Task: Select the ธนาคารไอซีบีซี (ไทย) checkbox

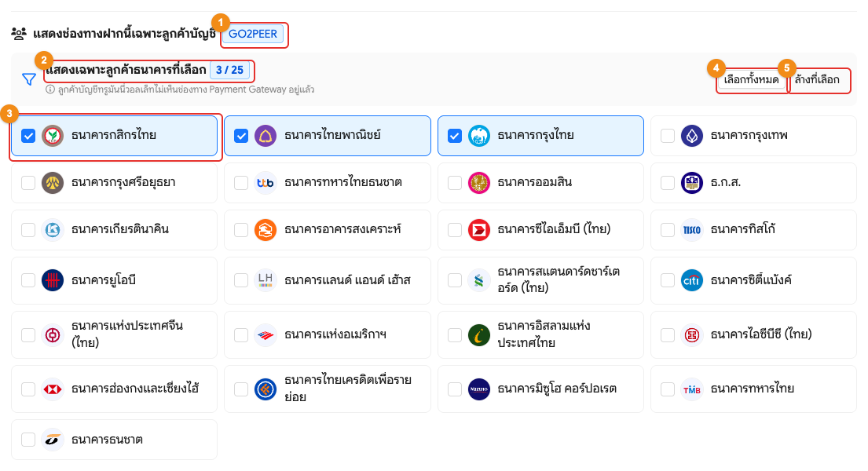Action: point(668,335)
